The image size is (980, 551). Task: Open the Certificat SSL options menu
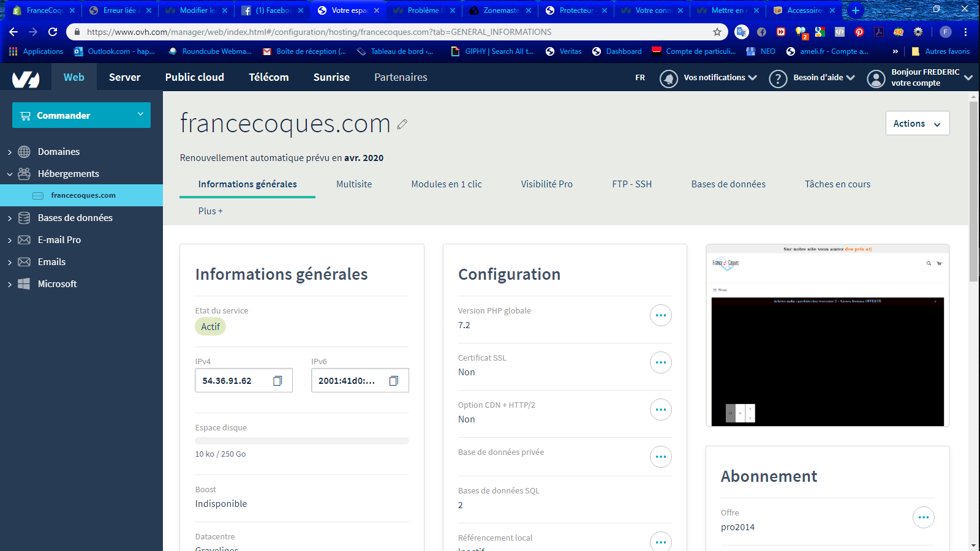[x=660, y=362]
